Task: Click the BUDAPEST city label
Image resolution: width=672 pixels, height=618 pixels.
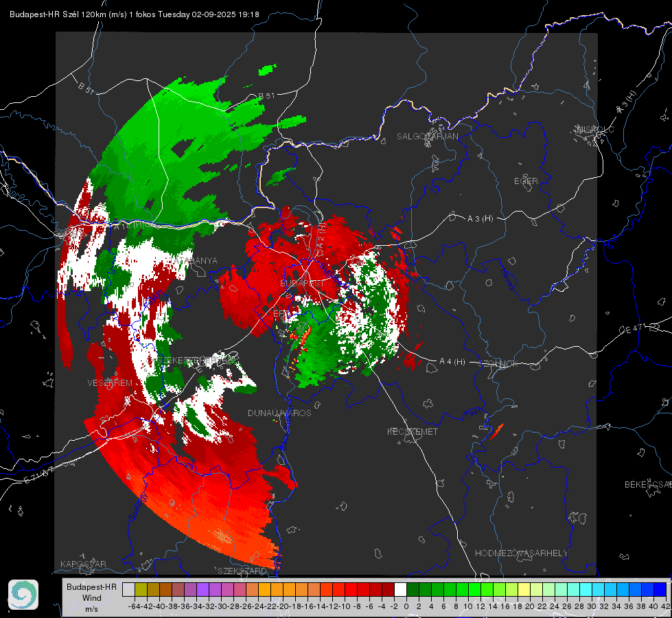Action: tap(302, 284)
